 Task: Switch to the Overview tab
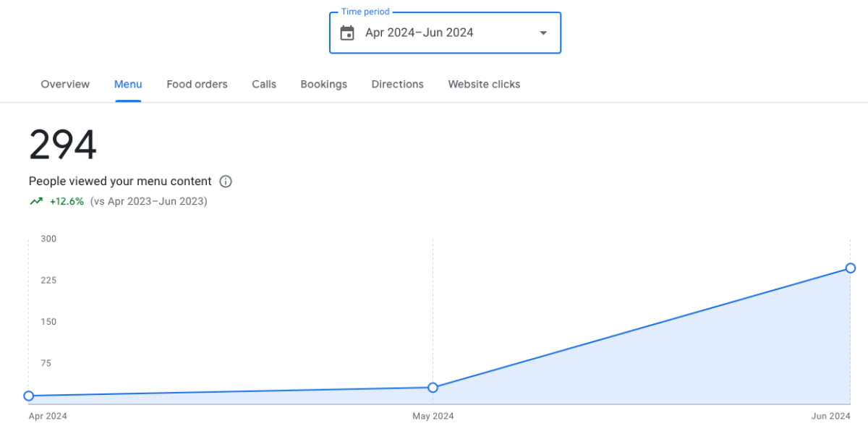tap(65, 84)
